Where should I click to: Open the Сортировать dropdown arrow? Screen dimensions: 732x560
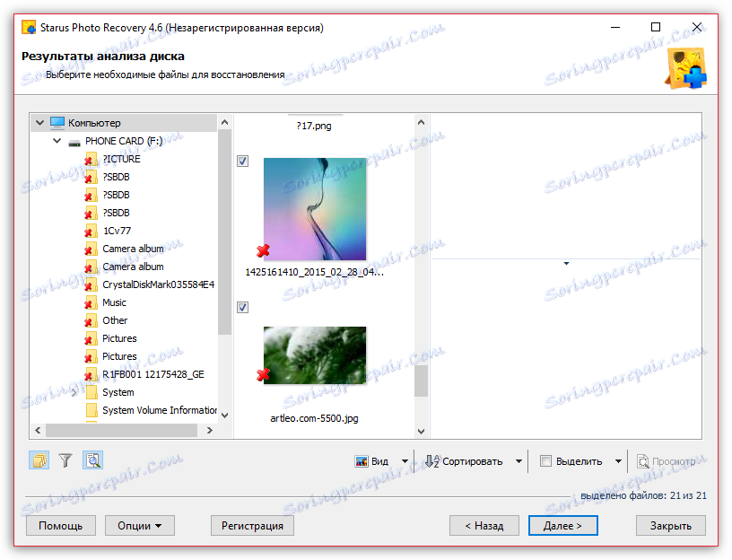518,461
